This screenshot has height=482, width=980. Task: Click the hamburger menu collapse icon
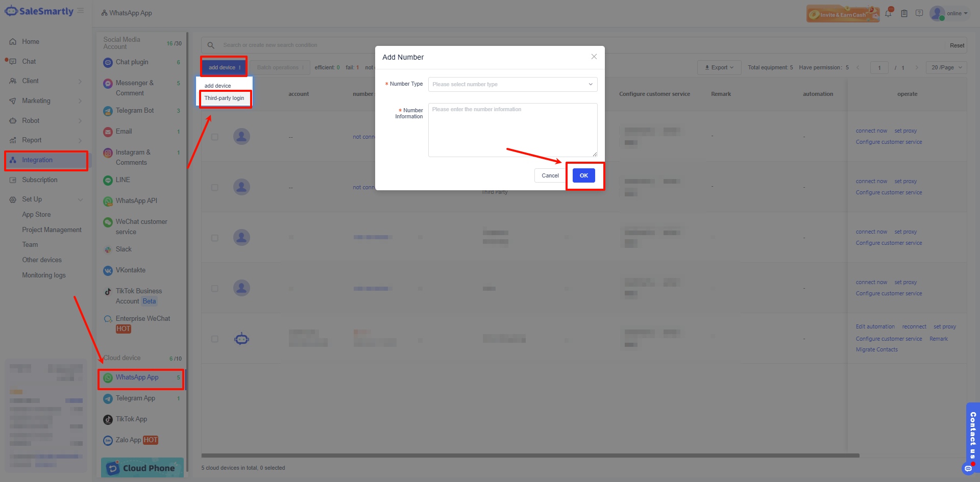(81, 11)
